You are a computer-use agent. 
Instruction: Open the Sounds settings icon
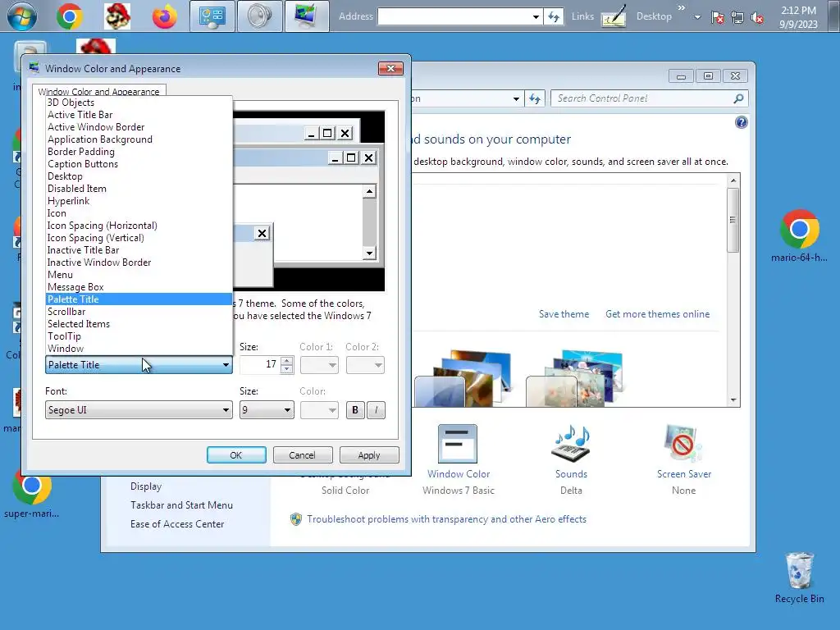tap(571, 444)
